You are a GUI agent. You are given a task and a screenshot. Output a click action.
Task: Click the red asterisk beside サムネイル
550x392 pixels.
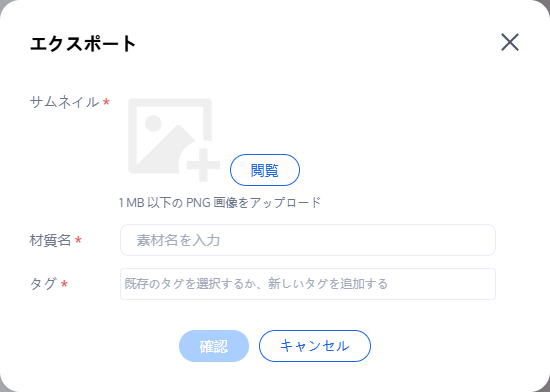click(x=106, y=102)
